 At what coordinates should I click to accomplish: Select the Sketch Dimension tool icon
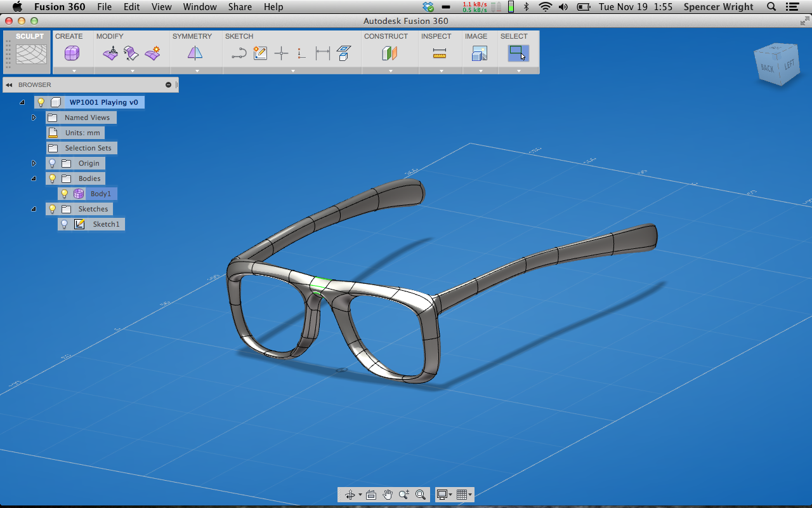[323, 54]
